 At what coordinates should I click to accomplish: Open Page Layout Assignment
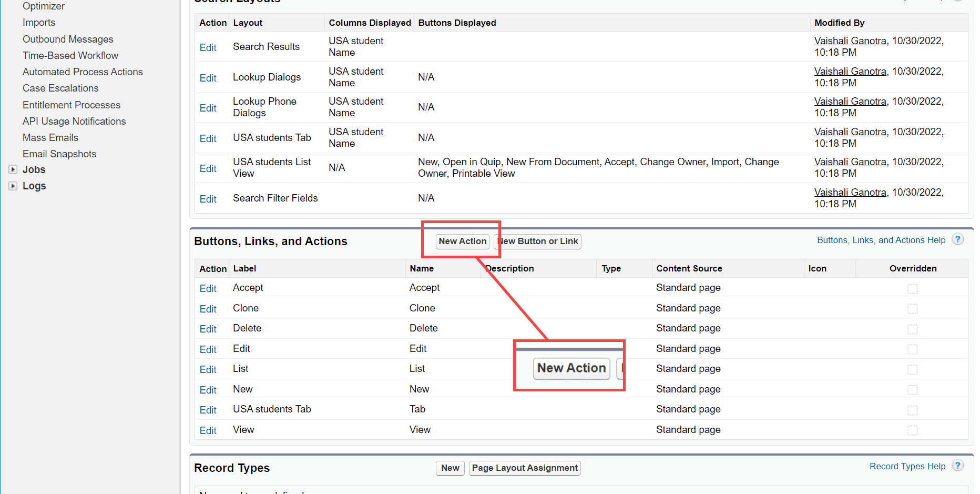click(x=524, y=468)
